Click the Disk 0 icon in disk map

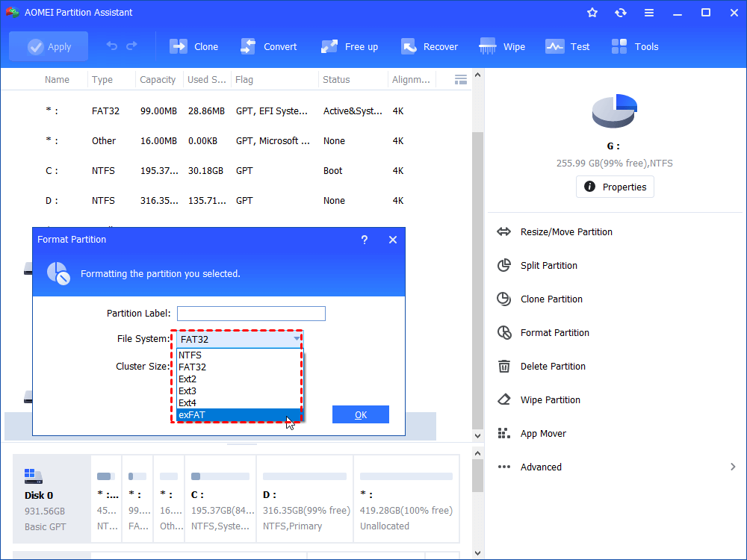[x=34, y=476]
